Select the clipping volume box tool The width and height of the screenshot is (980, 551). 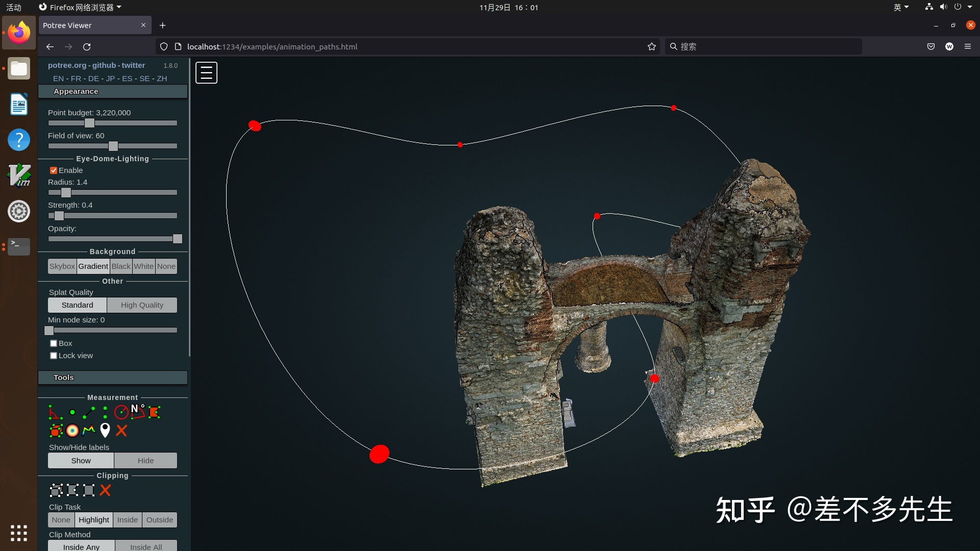point(56,490)
